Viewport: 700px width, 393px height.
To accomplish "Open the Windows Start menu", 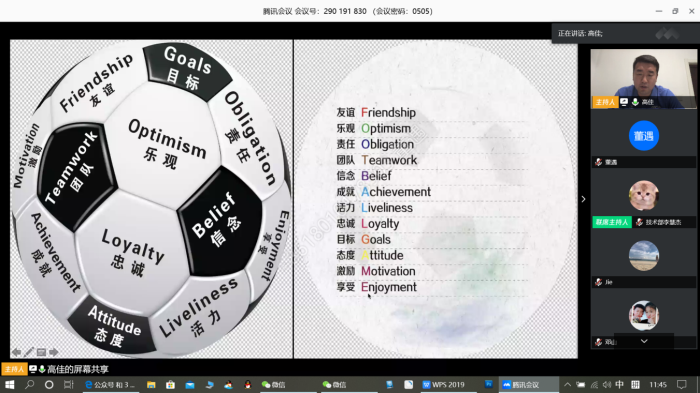I will point(9,385).
